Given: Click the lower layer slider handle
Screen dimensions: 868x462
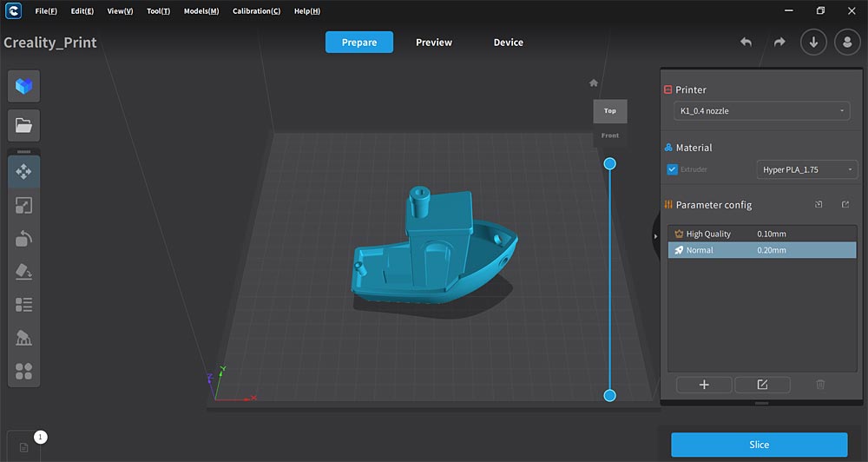Looking at the screenshot, I should 609,395.
